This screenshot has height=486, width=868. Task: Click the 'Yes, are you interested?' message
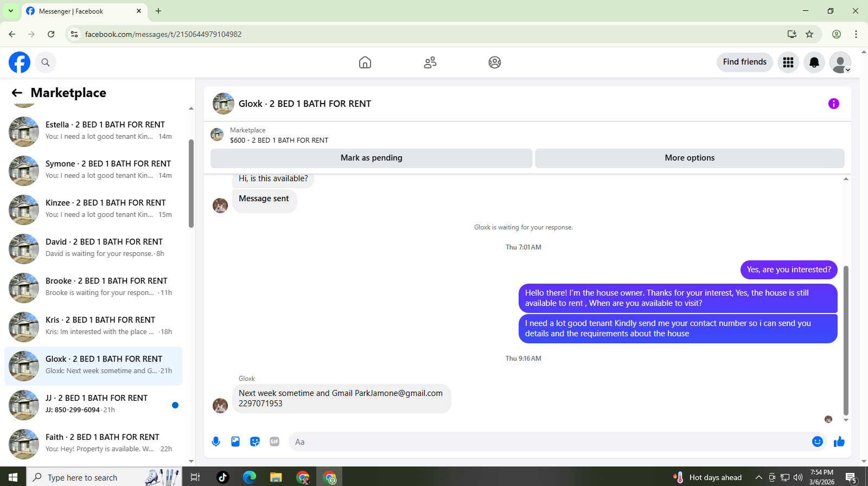pos(789,270)
